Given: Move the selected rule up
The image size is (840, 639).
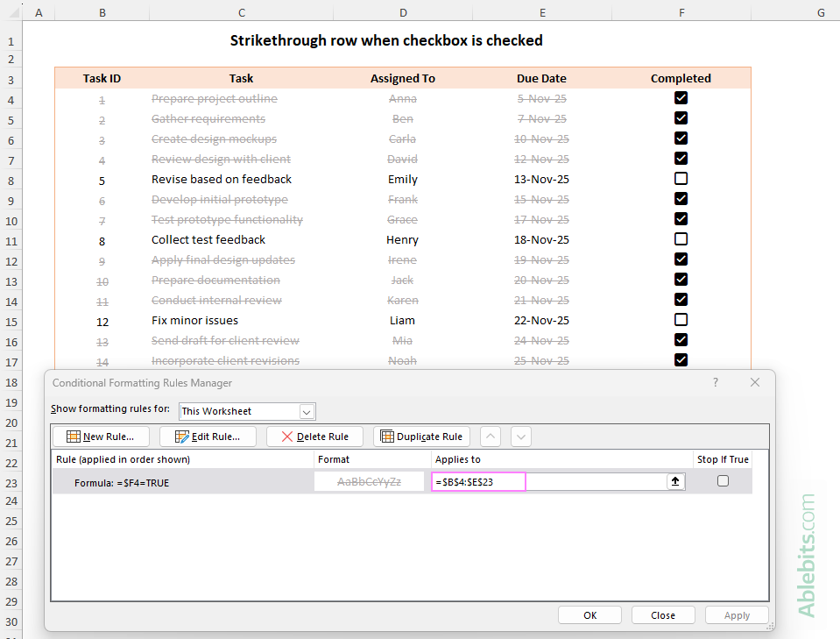Looking at the screenshot, I should pos(491,436).
